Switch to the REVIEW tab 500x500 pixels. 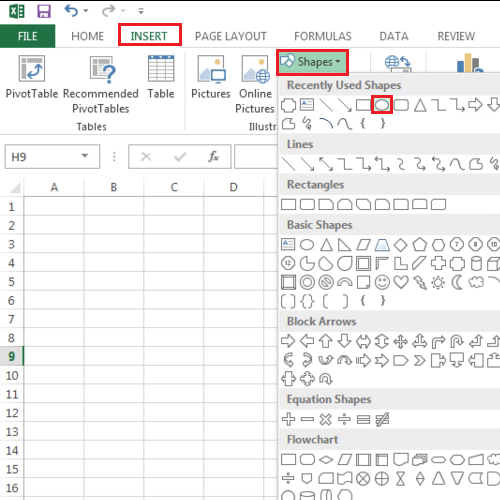tap(456, 36)
